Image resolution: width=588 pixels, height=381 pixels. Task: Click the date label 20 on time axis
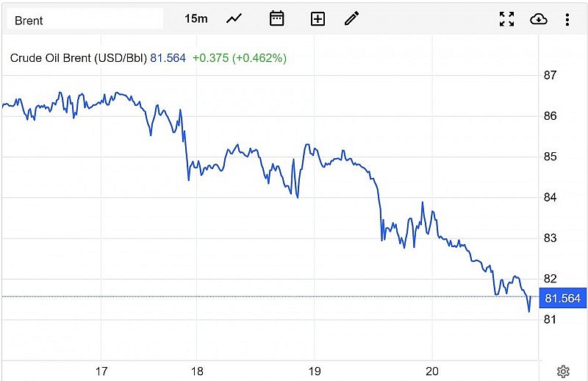pyautogui.click(x=432, y=371)
